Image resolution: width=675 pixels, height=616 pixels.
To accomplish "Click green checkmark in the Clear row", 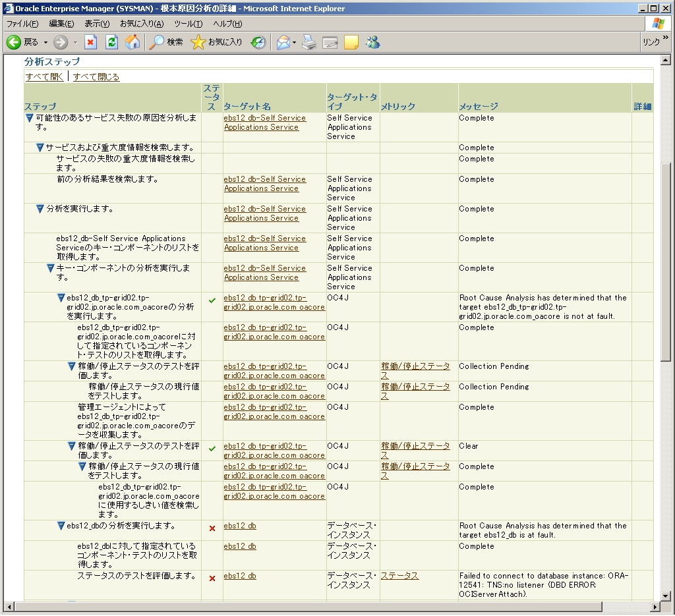I will 212,449.
